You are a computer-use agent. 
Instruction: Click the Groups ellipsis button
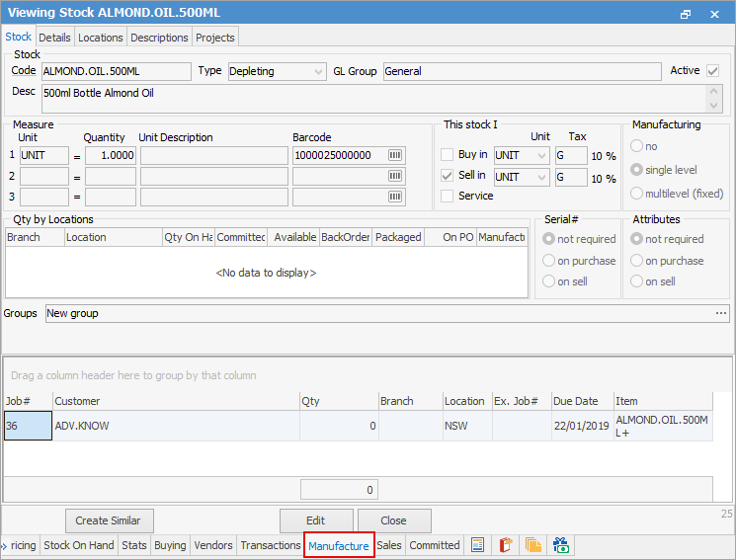[x=721, y=313]
